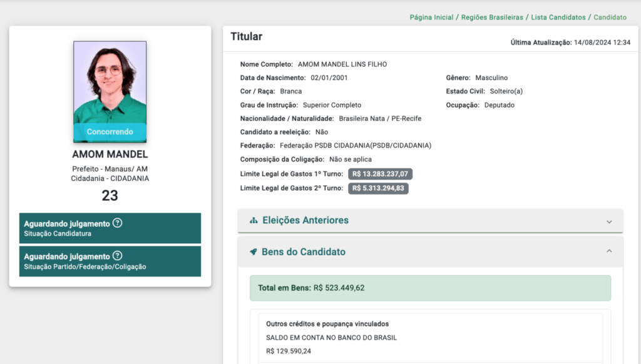Click the Ocupação value Deputado
Screen dimensions: 641x364
point(499,105)
